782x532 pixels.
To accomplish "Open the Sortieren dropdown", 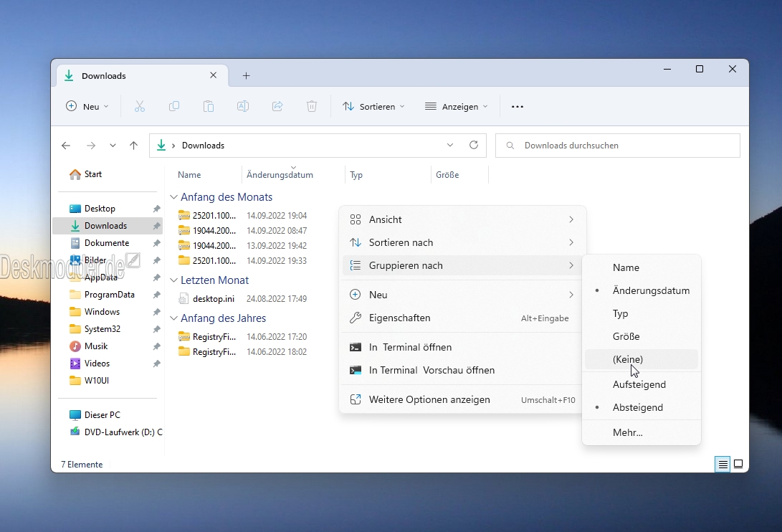I will click(x=373, y=106).
